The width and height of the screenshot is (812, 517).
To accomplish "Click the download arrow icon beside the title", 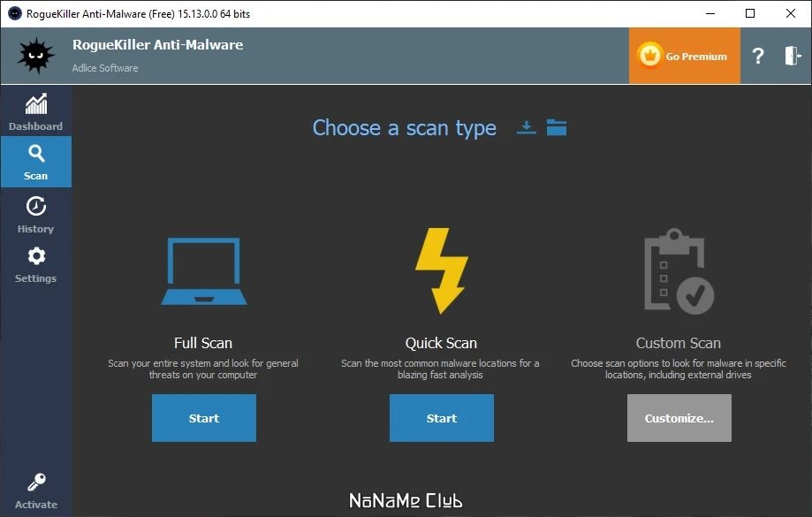I will pos(526,127).
